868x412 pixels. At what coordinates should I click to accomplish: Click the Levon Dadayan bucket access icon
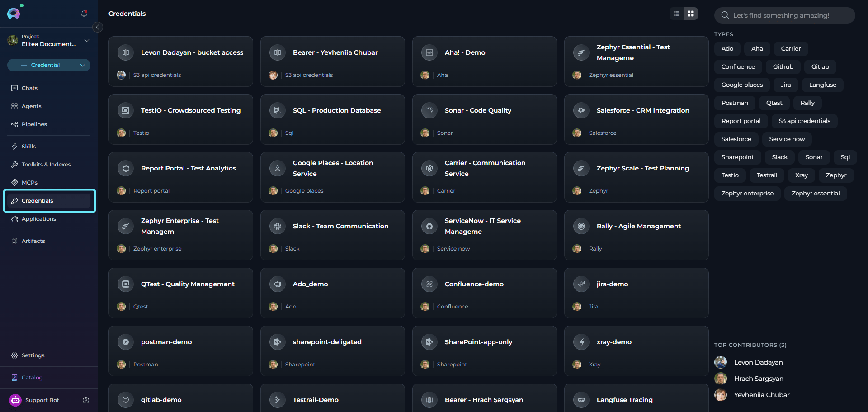[126, 53]
